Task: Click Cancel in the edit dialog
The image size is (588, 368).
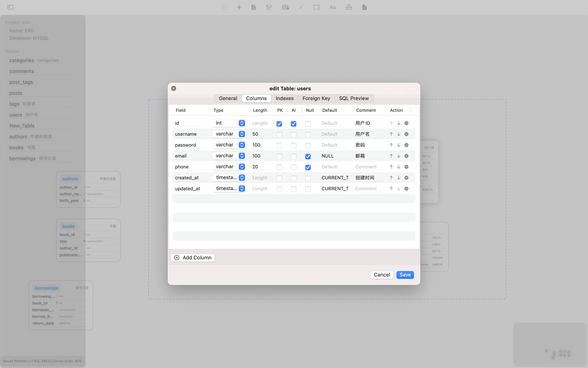Action: 382,275
